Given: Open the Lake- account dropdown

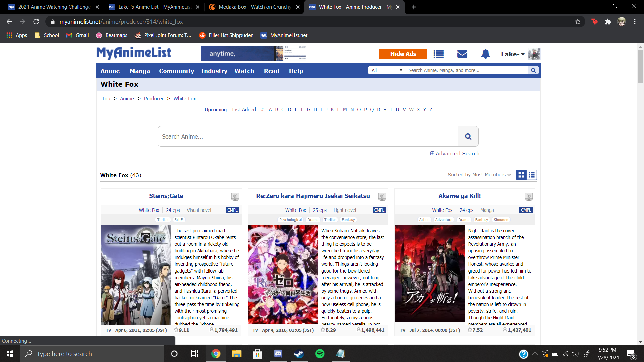Looking at the screenshot, I should 513,54.
